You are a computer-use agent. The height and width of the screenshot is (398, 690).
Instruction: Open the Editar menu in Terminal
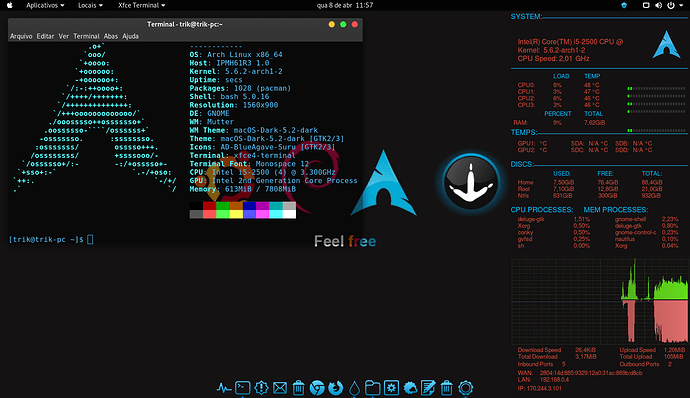pos(45,36)
